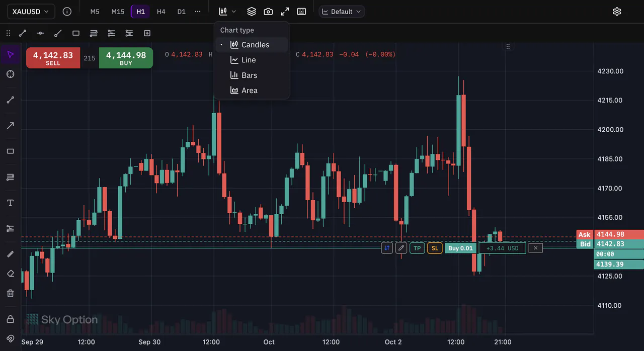Select long position tool in top bar

coord(111,33)
